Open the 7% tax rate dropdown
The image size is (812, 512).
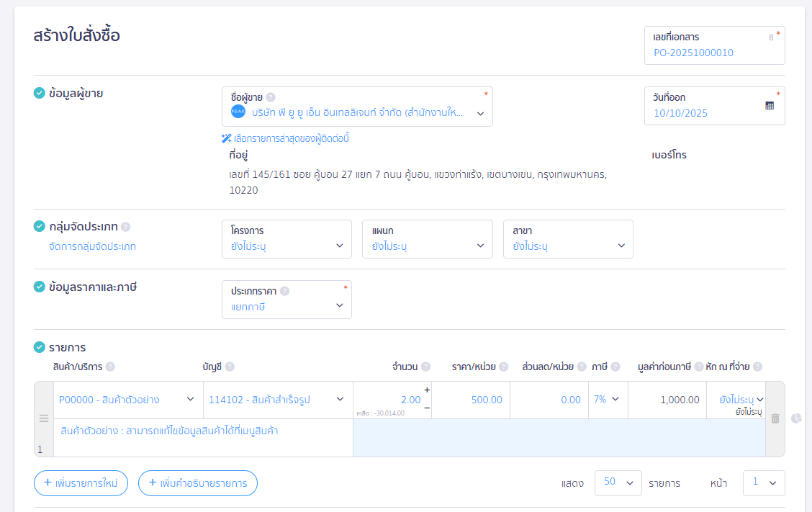point(607,400)
